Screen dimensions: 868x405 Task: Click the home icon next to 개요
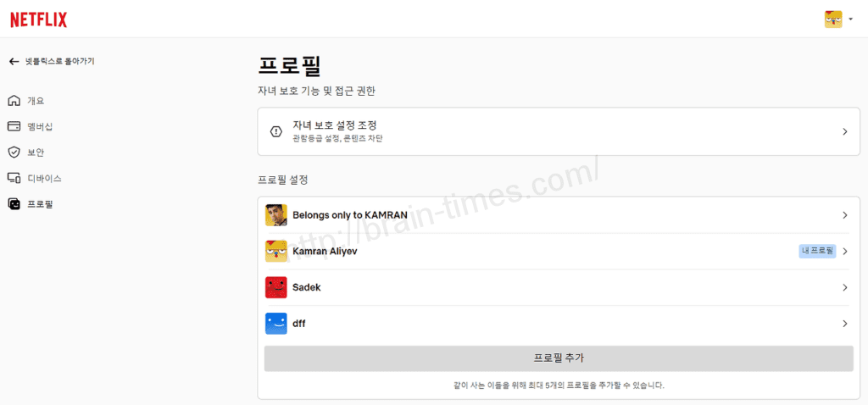(14, 101)
